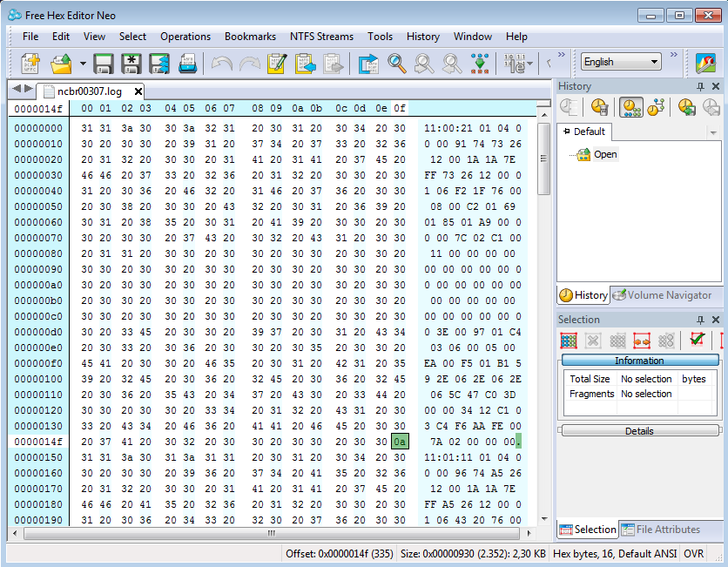Image resolution: width=728 pixels, height=567 pixels.
Task: Open the Bookmarks menu
Action: [250, 37]
